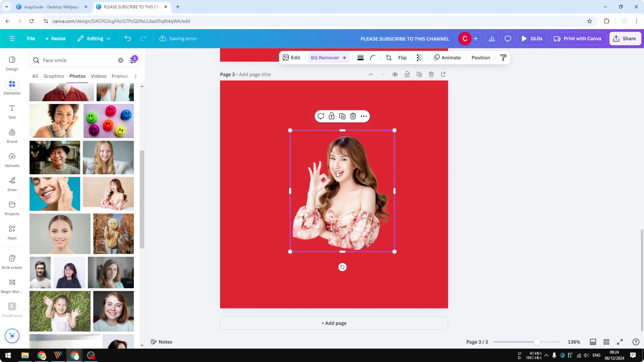The image size is (644, 362).
Task: Delete the selected image using the trash icon
Action: (x=353, y=116)
